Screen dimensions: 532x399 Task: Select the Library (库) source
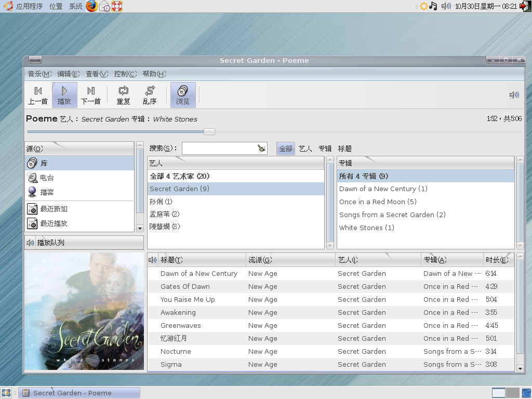[x=79, y=163]
